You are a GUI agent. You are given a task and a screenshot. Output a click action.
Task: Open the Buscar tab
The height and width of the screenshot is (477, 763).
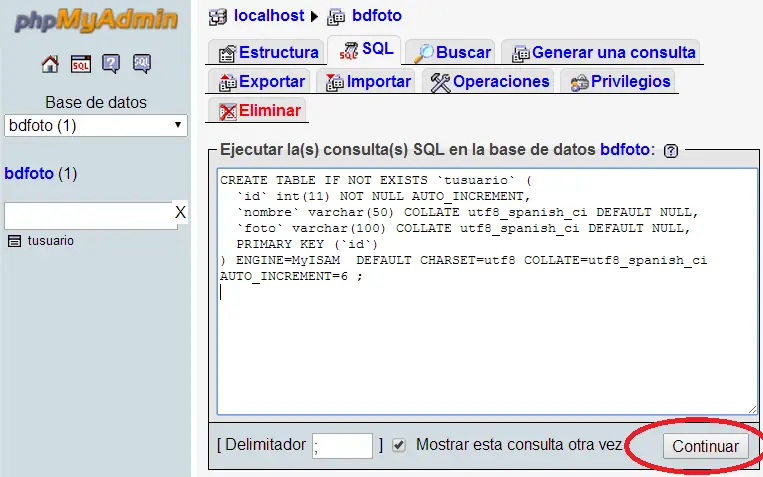451,53
